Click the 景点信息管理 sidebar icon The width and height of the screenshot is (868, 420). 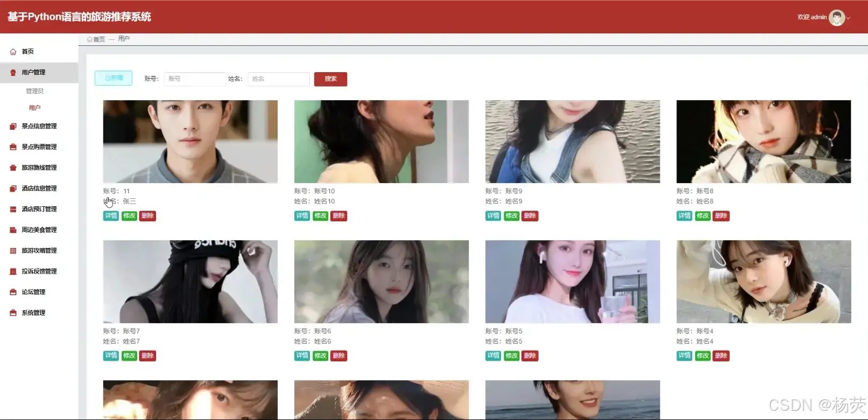click(x=13, y=126)
